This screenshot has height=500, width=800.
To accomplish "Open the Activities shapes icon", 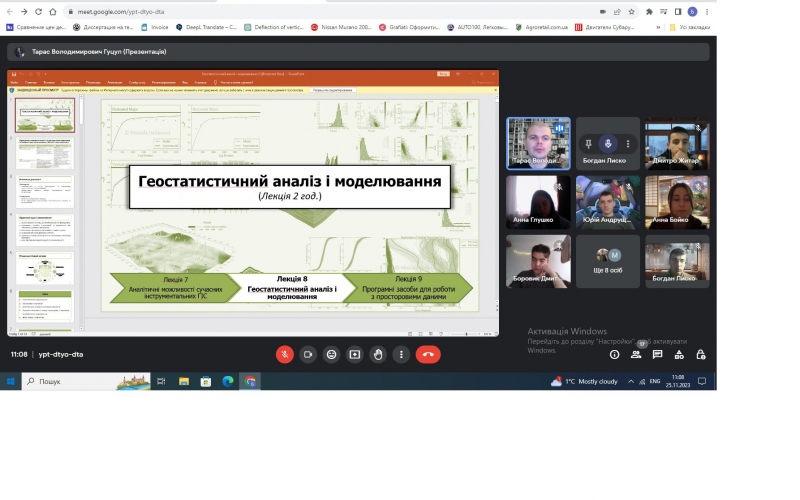I will (679, 355).
